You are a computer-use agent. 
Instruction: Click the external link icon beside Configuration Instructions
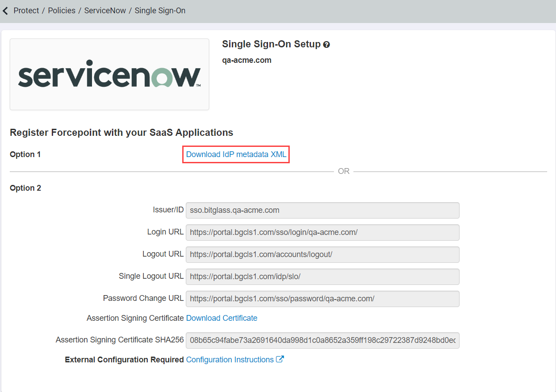[x=280, y=359]
